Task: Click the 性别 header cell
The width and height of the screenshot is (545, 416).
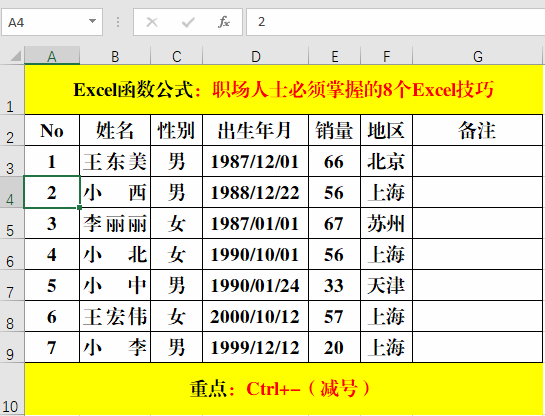Action: [177, 130]
